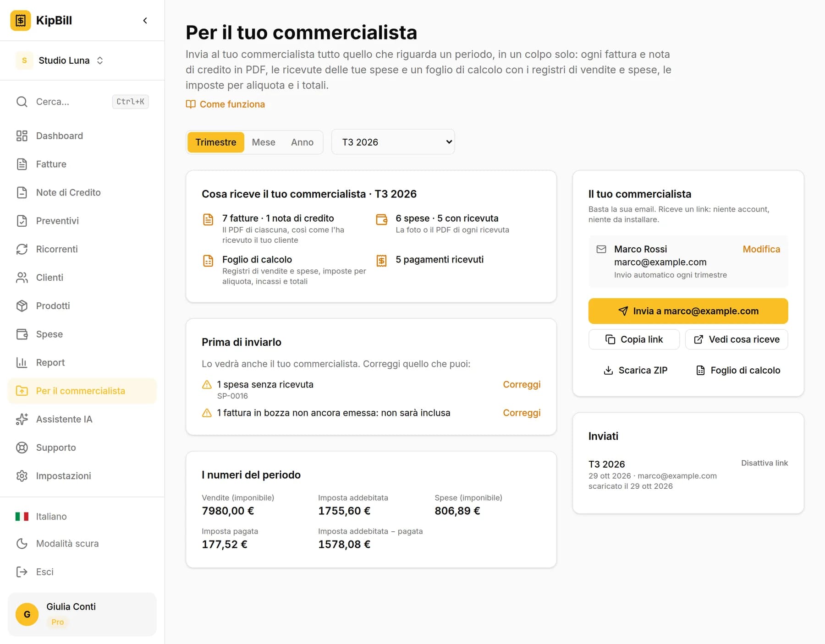Click Correggi for spesa senza ricevuta
This screenshot has height=644, width=825.
click(522, 385)
